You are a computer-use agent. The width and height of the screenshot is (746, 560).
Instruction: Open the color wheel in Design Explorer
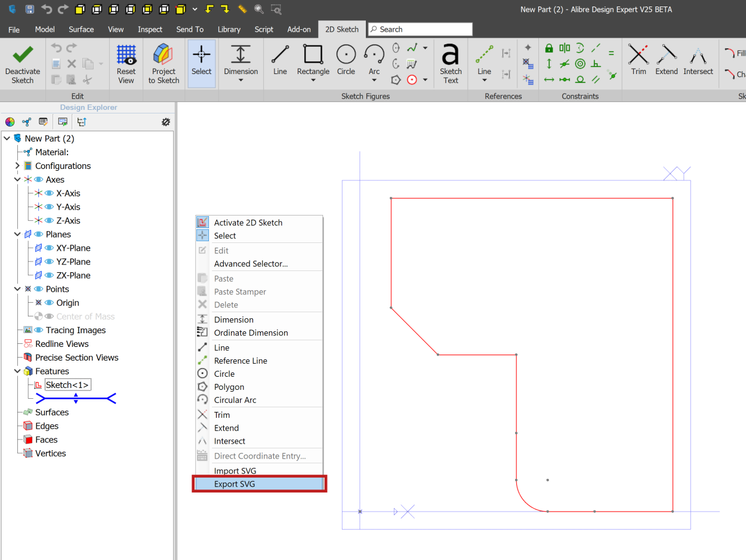tap(10, 122)
